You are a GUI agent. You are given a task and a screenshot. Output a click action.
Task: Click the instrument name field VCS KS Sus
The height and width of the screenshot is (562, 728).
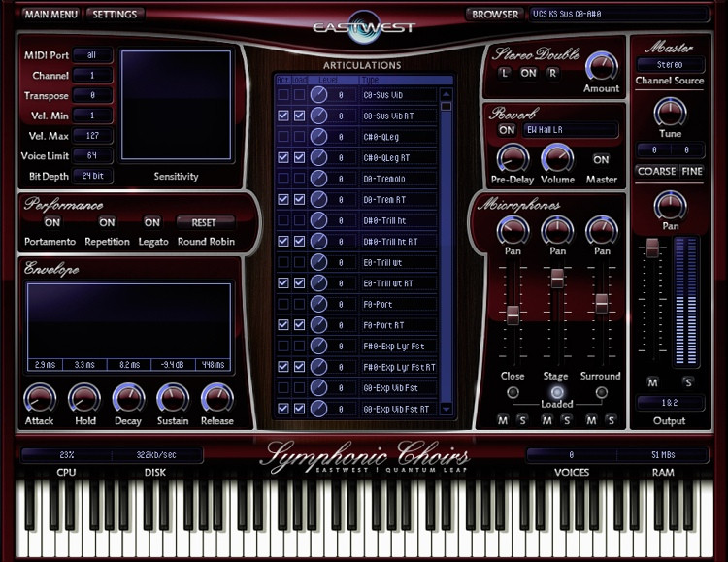click(619, 15)
